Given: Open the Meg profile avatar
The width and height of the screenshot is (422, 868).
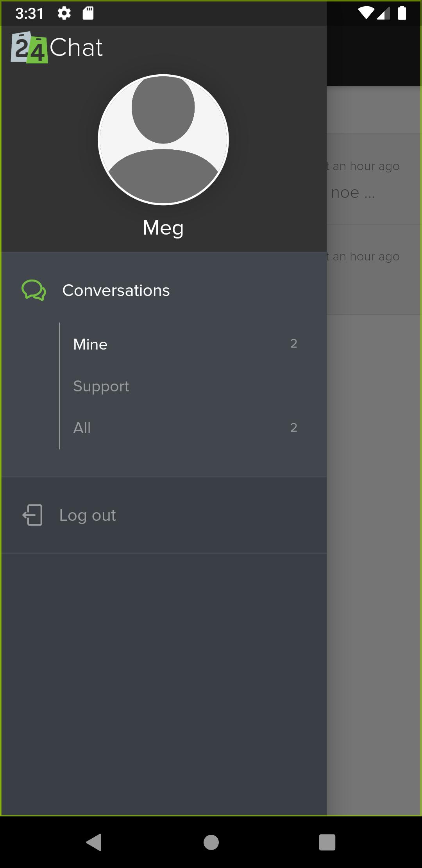Looking at the screenshot, I should (x=163, y=140).
